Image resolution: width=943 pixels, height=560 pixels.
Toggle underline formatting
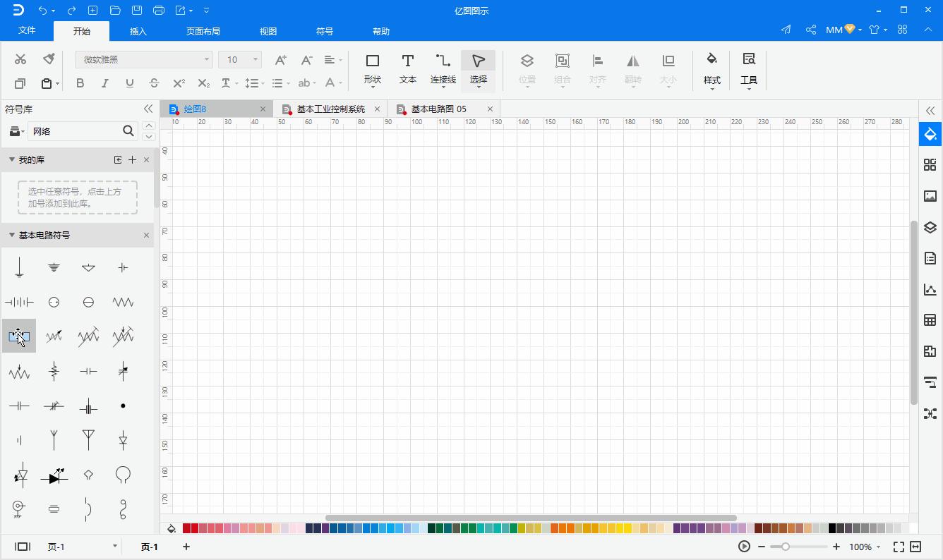(129, 83)
